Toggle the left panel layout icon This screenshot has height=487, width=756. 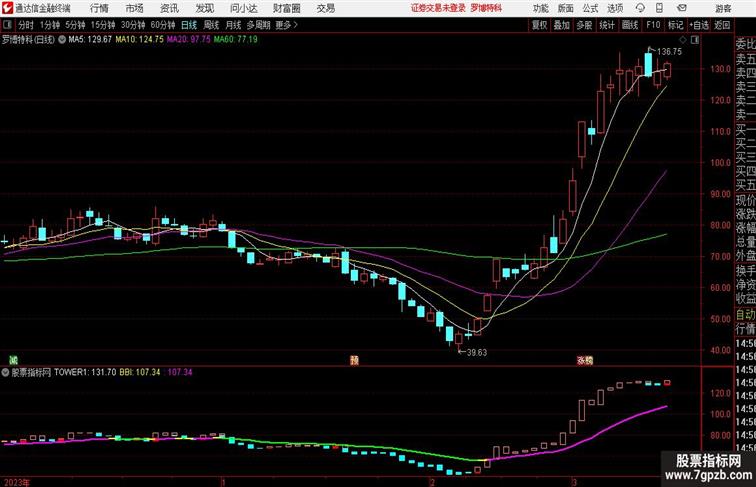7,25
